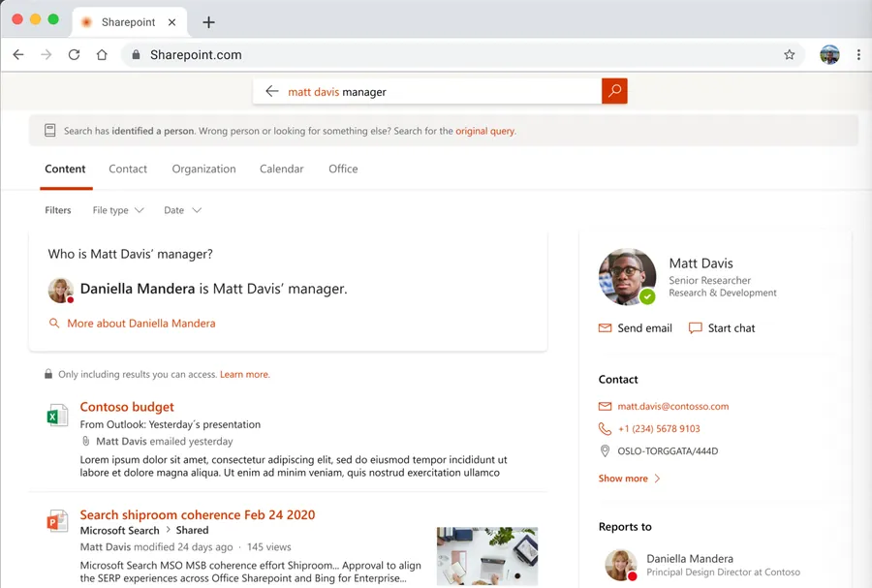Click the PowerPoint icon for Search shiproom

point(57,521)
